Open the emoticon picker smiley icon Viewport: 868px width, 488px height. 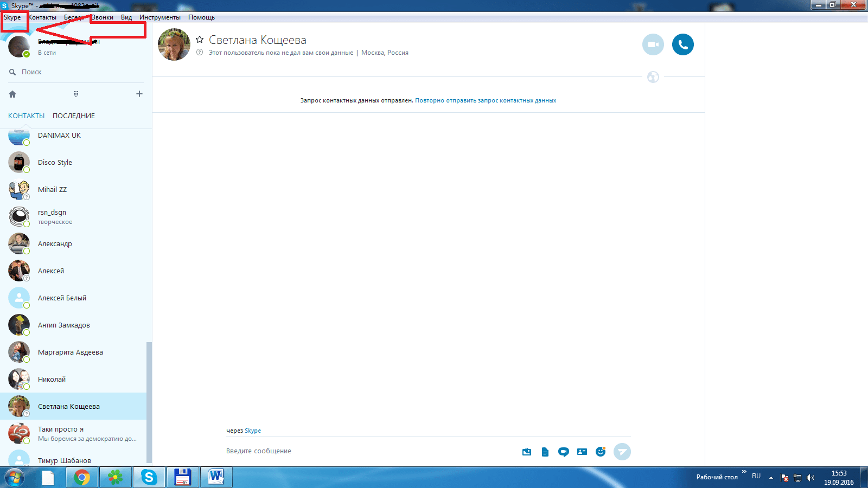(x=600, y=452)
